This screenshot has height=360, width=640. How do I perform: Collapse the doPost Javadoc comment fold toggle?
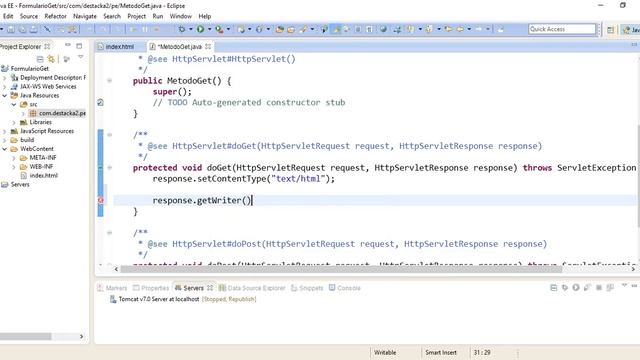[109, 233]
